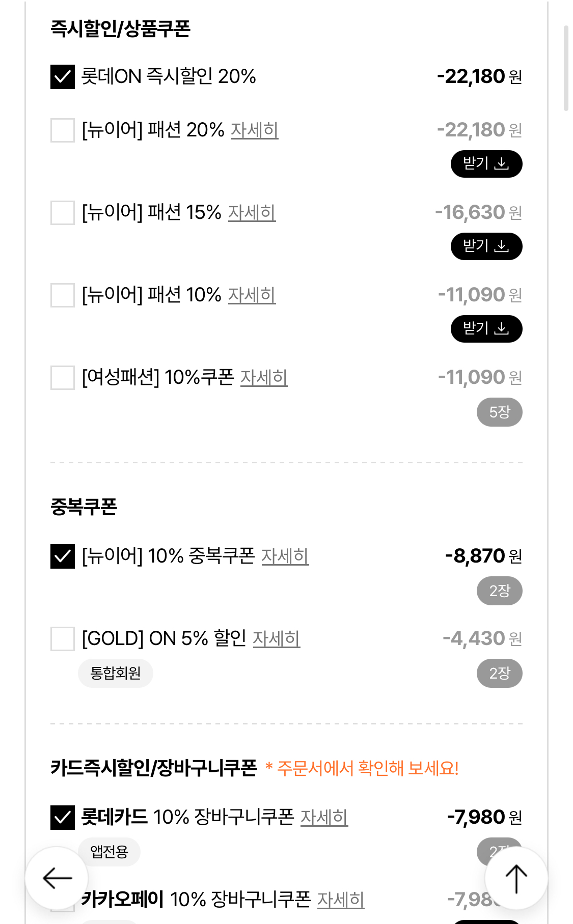This screenshot has width=573, height=924.
Task: Select the [뉴이어] 패션 20% checkbox
Action: pos(63,130)
